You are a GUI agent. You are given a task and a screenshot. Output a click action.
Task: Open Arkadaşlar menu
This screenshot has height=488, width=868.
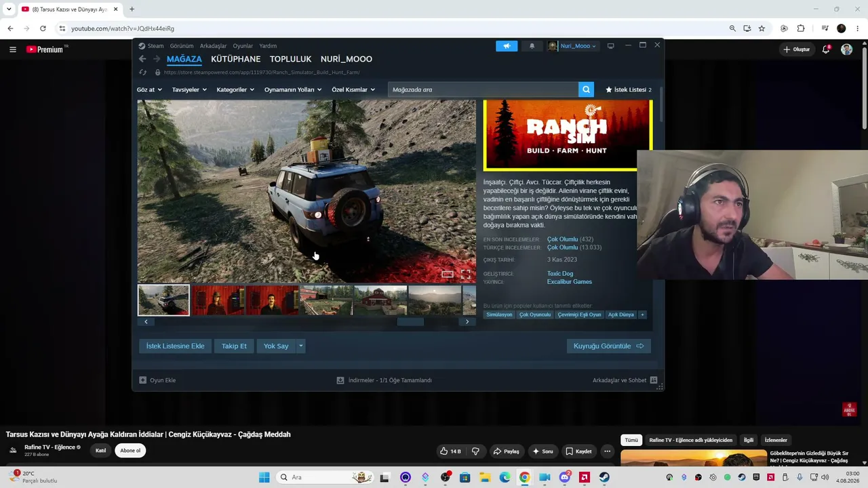(x=213, y=46)
